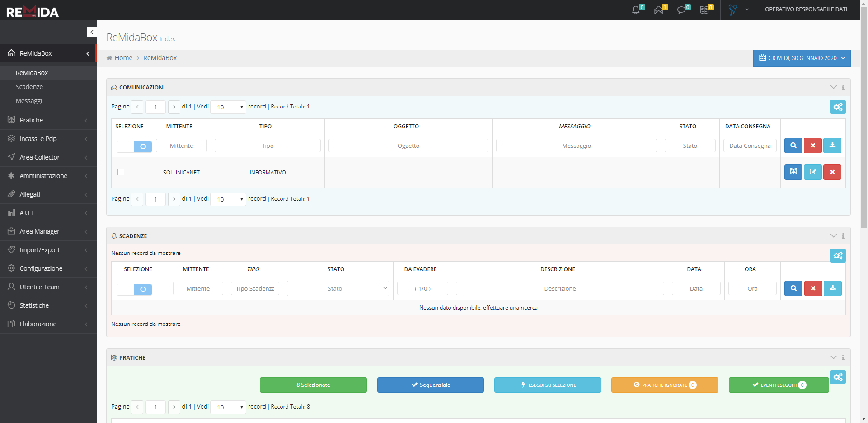Click Operativo Responsabile Dati user label
Viewport: 868px width, 423px height.
click(806, 9)
